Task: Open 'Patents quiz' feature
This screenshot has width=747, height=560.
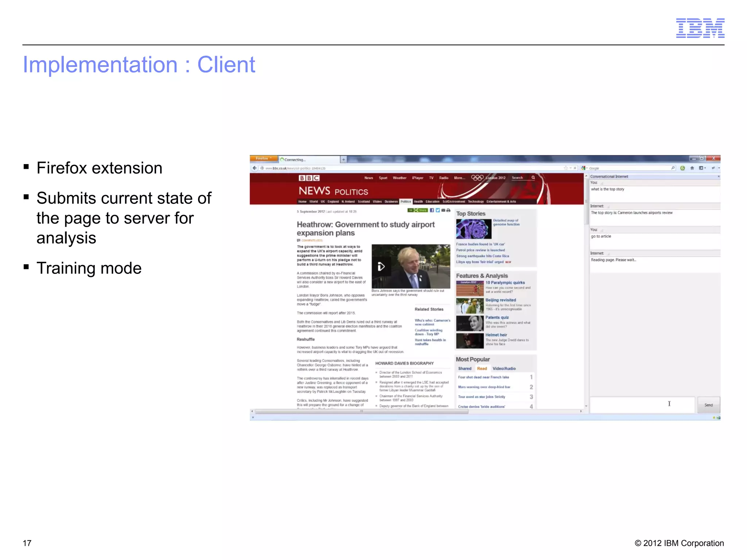Action: 497,318
